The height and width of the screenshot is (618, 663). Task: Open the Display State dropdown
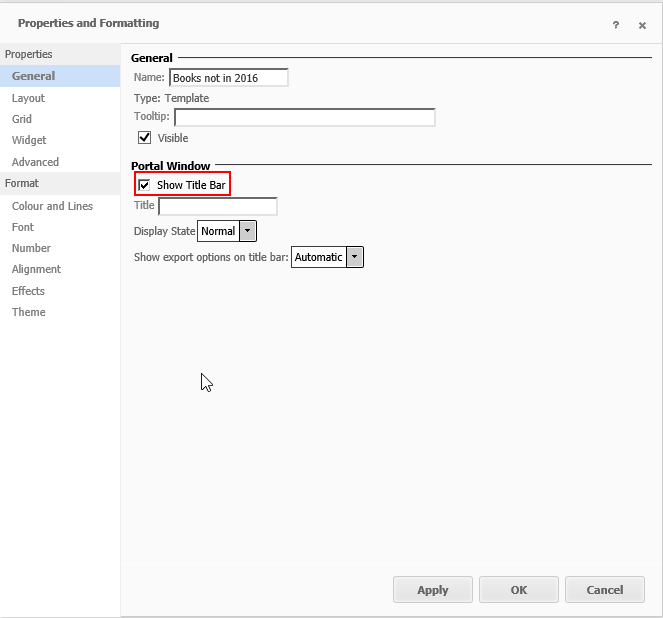(248, 231)
